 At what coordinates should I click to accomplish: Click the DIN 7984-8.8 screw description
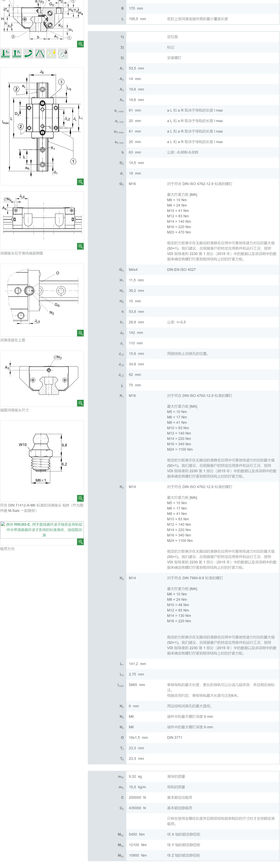tap(195, 578)
